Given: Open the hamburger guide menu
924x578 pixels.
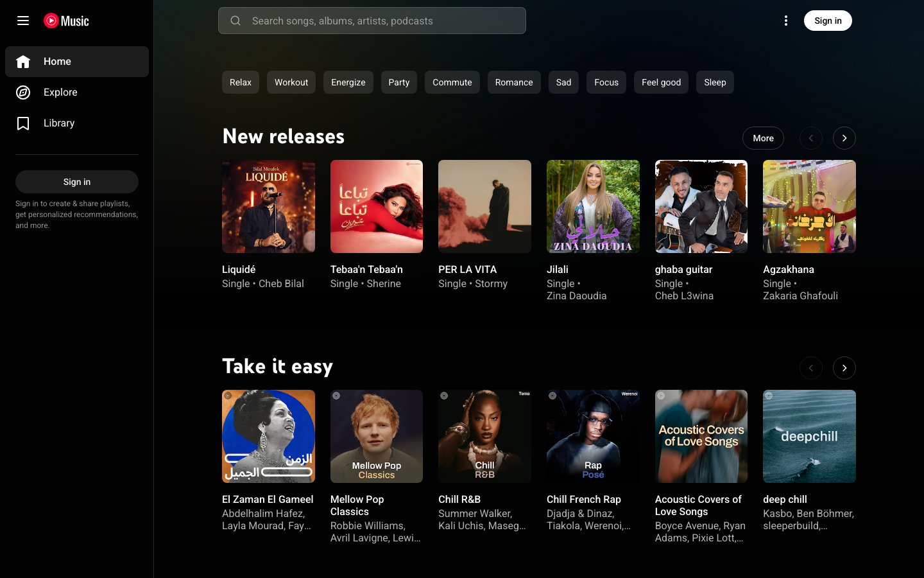Looking at the screenshot, I should [23, 21].
